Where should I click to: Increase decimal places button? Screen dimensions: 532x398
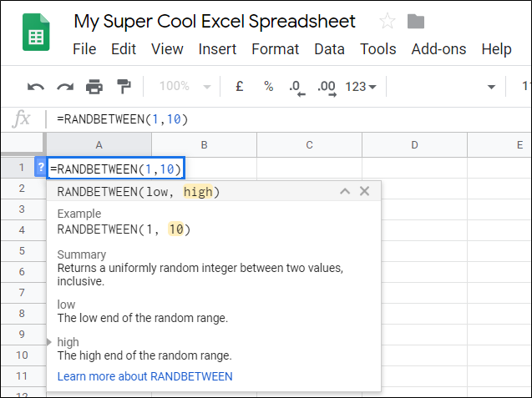(x=326, y=86)
